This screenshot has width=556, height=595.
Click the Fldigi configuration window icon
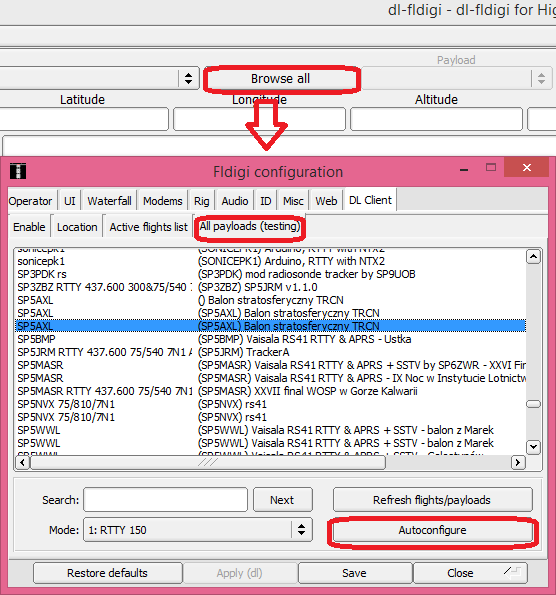[x=18, y=171]
